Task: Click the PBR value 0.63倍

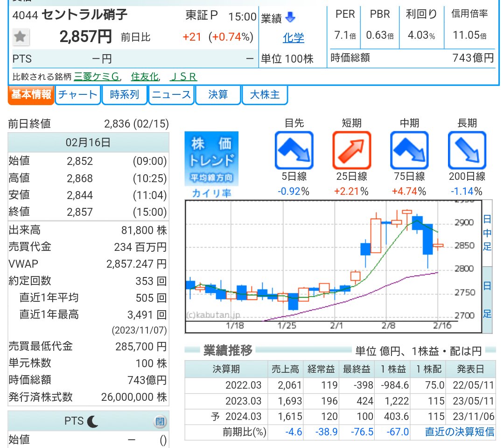Action: click(x=380, y=35)
